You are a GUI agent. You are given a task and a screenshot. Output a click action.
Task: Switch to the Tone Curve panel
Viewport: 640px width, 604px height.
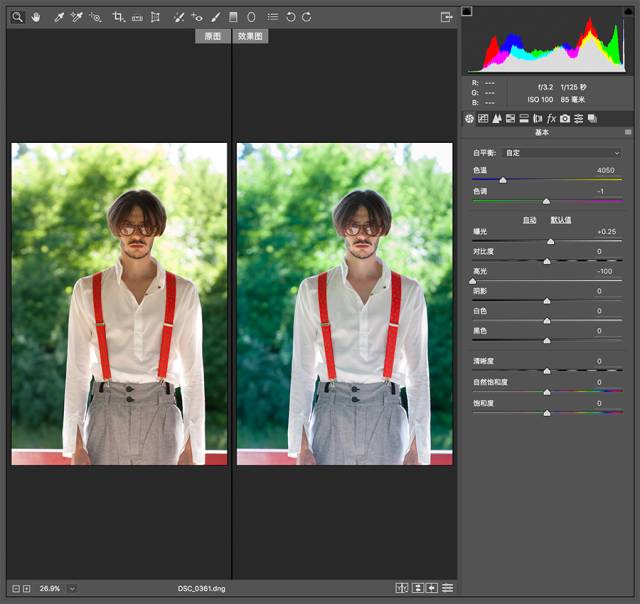click(483, 119)
